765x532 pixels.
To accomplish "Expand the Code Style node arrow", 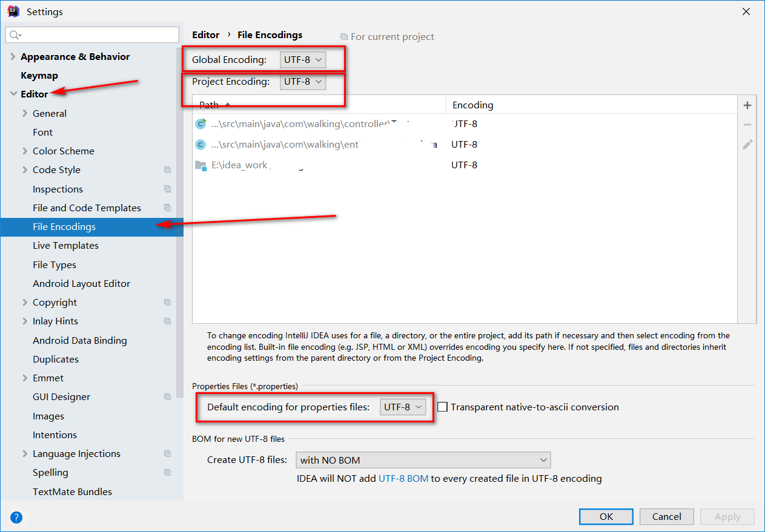I will coord(25,169).
